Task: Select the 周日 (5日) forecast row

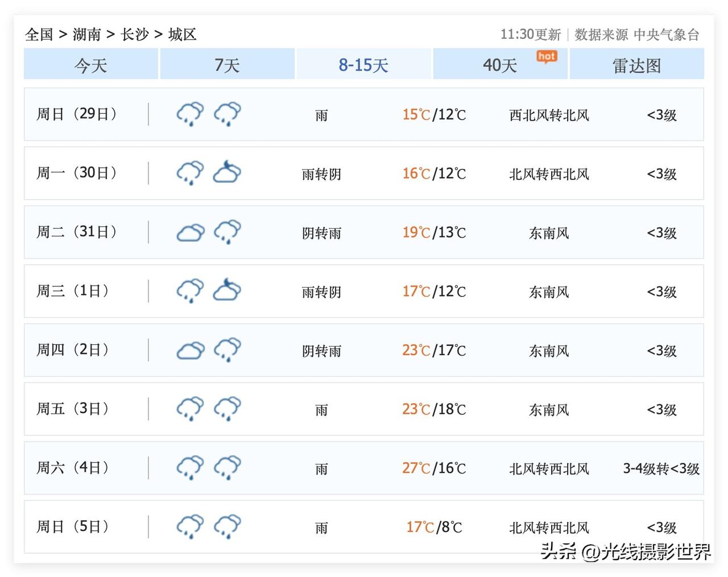Action: [364, 527]
